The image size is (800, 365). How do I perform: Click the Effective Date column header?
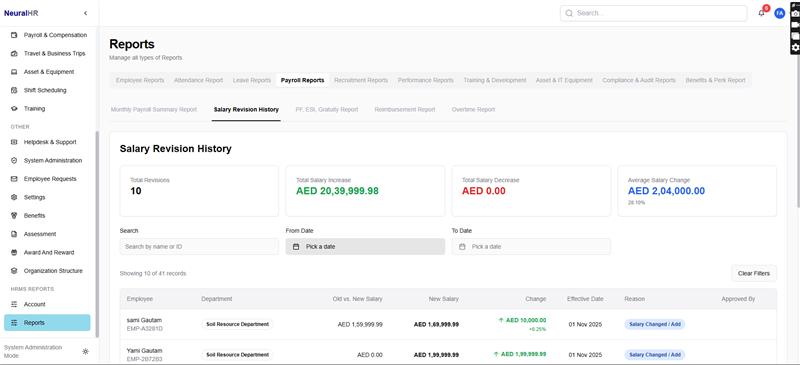[x=585, y=299]
